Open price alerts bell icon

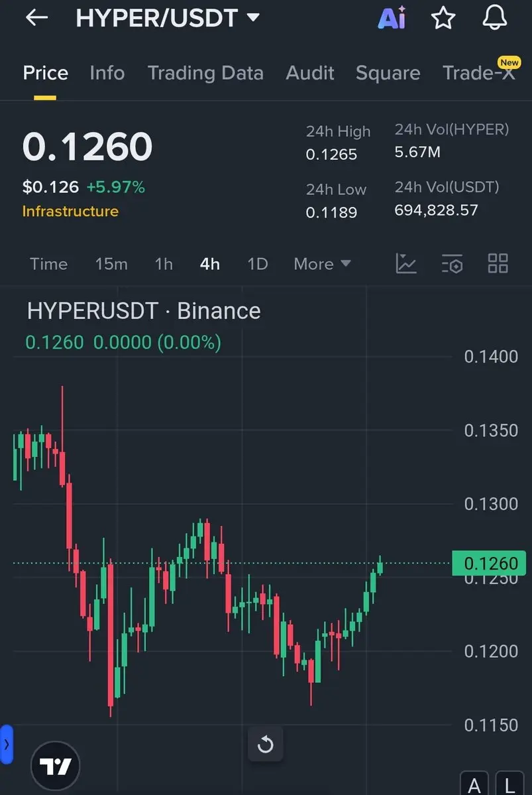(494, 18)
